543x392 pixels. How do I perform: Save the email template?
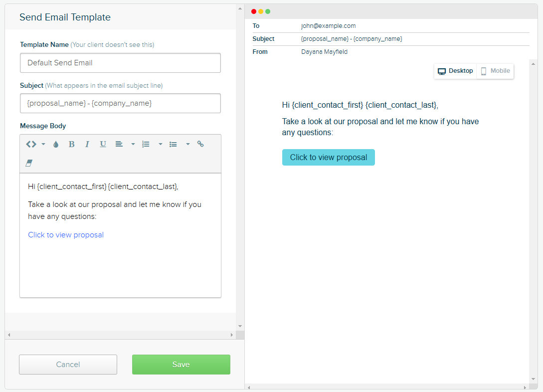(x=181, y=364)
